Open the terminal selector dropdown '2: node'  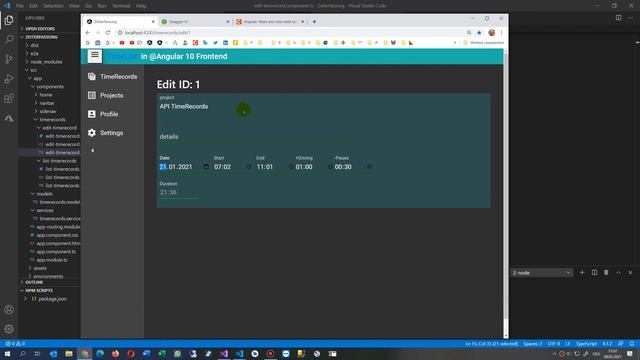pos(542,273)
